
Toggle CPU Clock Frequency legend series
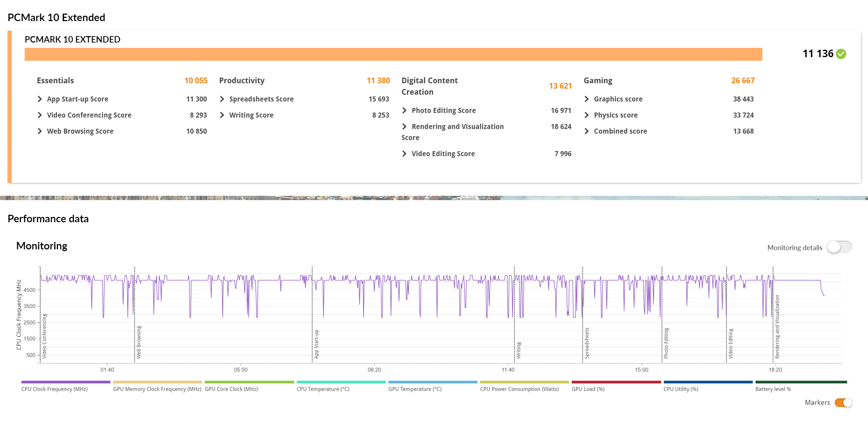[55, 389]
